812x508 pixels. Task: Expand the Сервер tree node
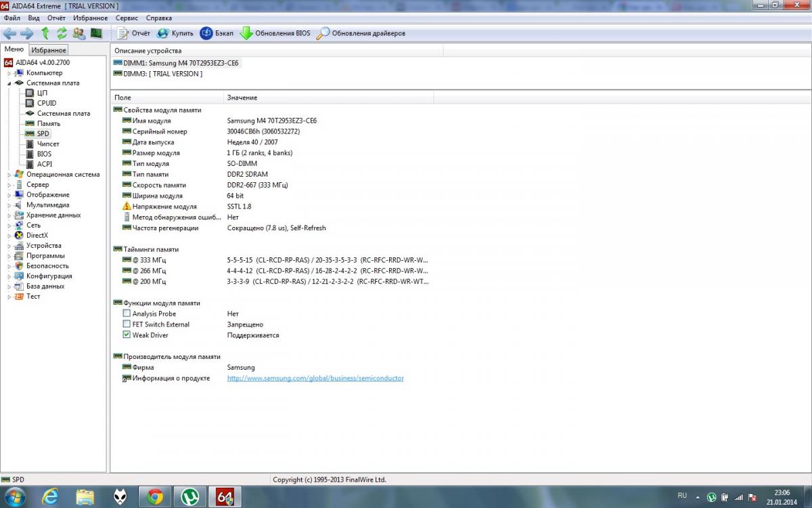tap(9, 185)
